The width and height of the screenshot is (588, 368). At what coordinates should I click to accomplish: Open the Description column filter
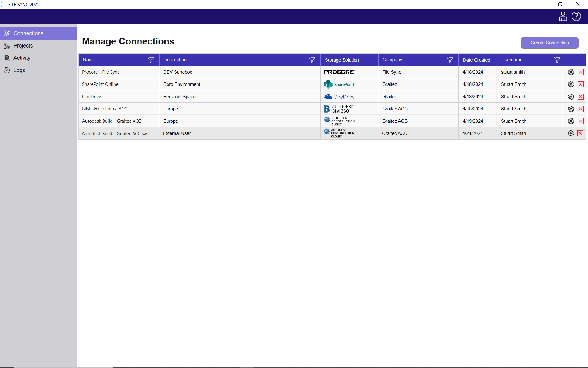point(312,60)
